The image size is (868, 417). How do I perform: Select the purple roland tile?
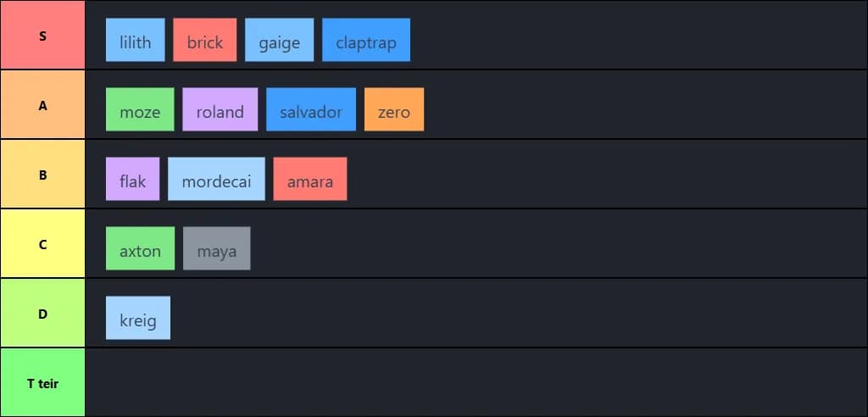(x=220, y=109)
